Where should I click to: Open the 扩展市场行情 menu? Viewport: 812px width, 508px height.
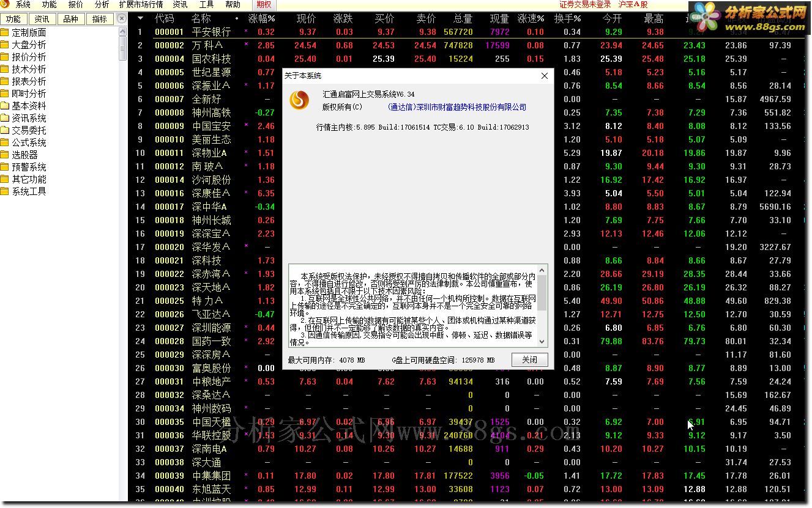141,5
